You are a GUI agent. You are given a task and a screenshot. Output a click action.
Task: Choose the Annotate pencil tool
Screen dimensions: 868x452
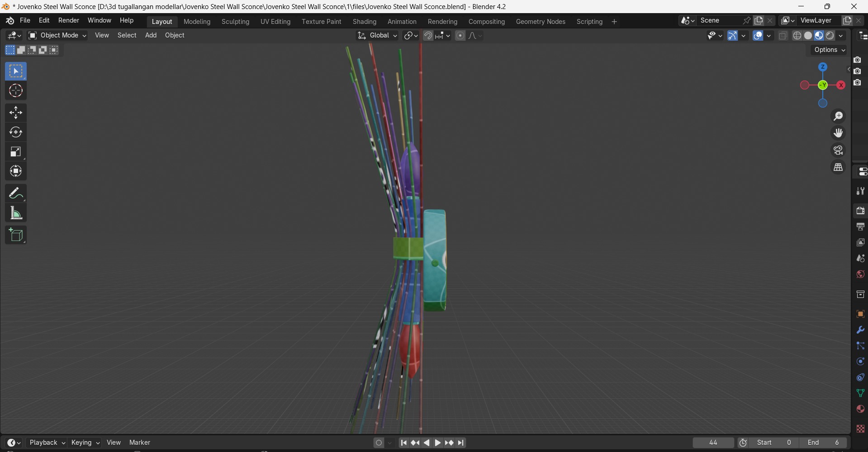[x=16, y=193]
